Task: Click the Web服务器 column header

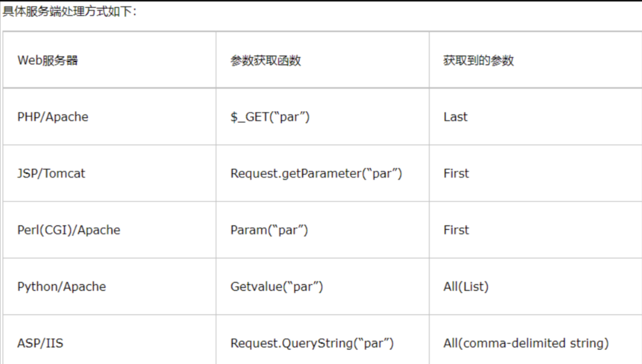Action: tap(48, 60)
